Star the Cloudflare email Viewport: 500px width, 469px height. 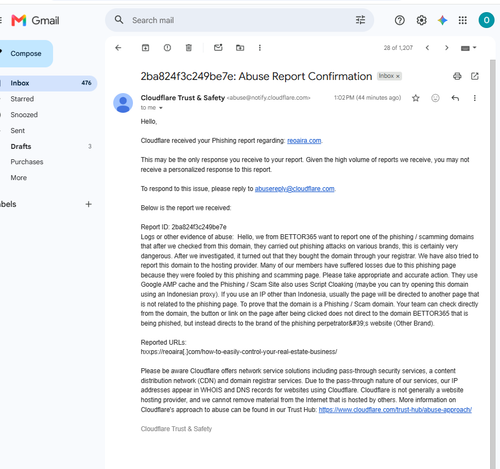click(415, 98)
